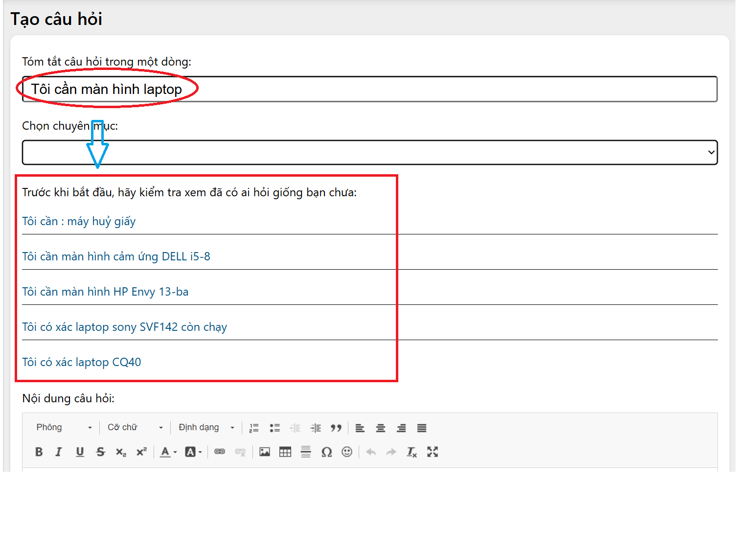Insert an image into the question
Image resolution: width=756 pixels, height=554 pixels.
265,452
